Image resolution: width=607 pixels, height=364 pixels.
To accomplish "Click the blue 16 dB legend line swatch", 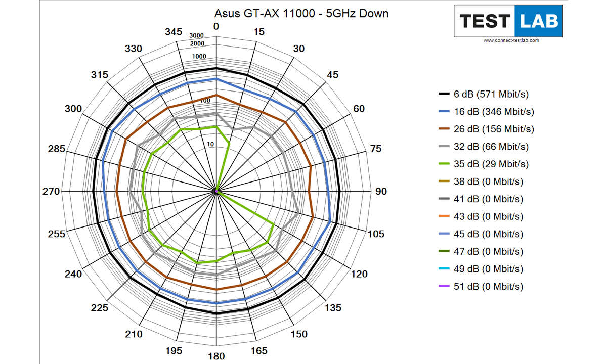I will [444, 112].
